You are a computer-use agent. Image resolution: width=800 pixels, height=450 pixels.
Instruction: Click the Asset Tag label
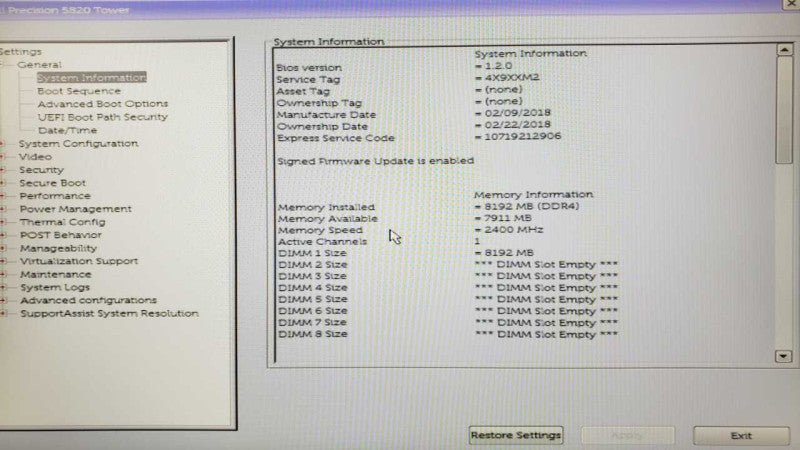(x=303, y=91)
